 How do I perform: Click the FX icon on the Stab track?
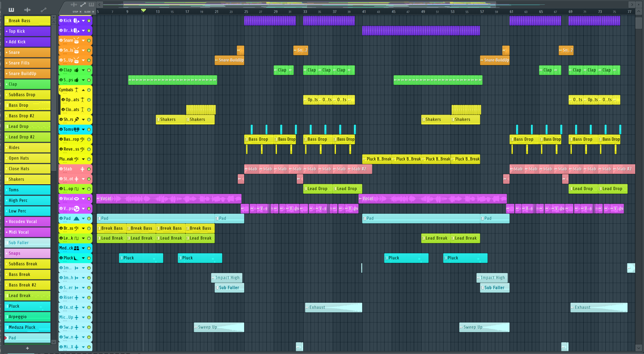point(82,169)
